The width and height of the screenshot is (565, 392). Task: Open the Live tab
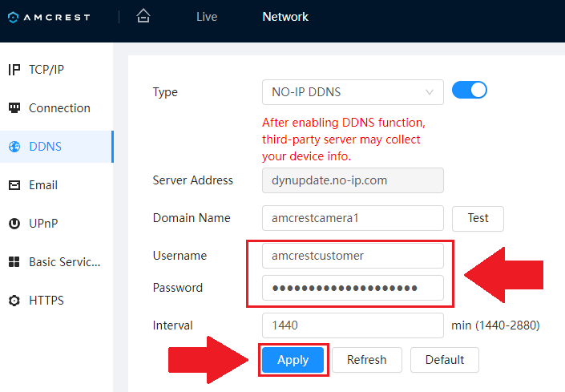click(x=207, y=17)
